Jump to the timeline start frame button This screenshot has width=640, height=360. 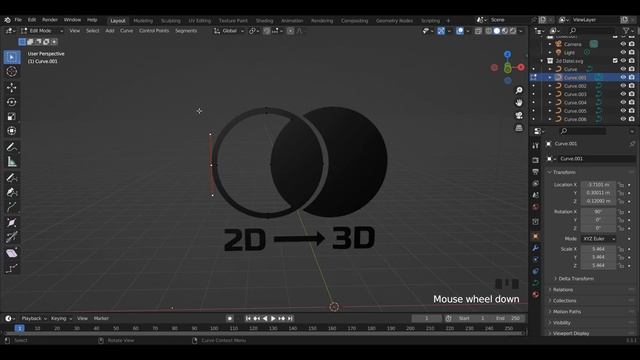(x=248, y=318)
